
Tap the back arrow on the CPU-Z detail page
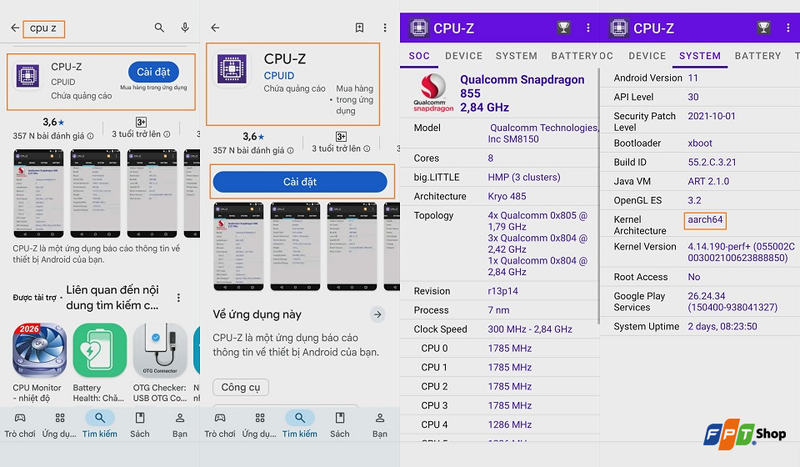pyautogui.click(x=215, y=28)
